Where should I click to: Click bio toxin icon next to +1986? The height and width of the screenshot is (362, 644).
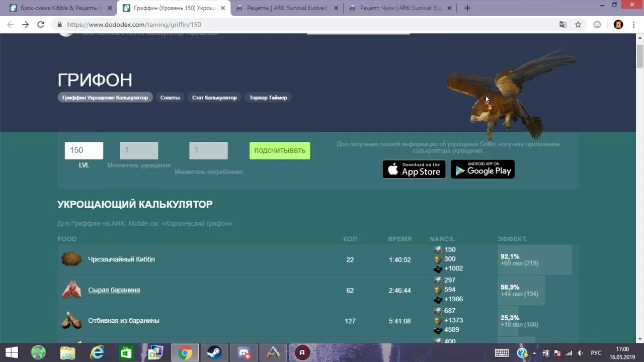[x=438, y=300]
